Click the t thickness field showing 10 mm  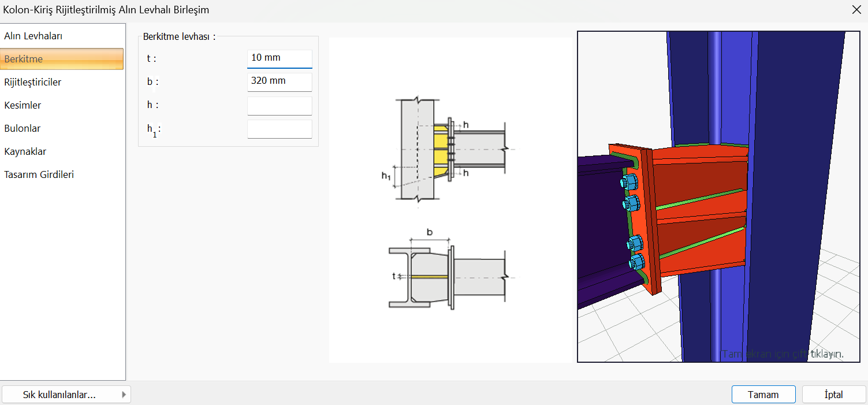click(280, 58)
